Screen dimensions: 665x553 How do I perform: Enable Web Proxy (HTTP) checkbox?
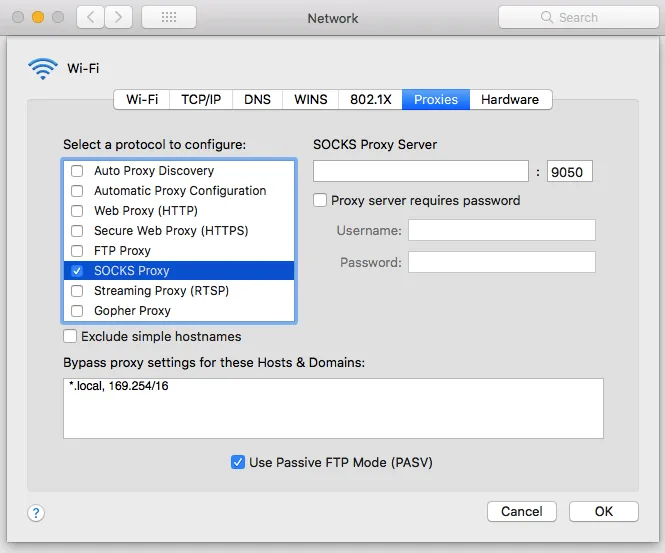pos(77,211)
